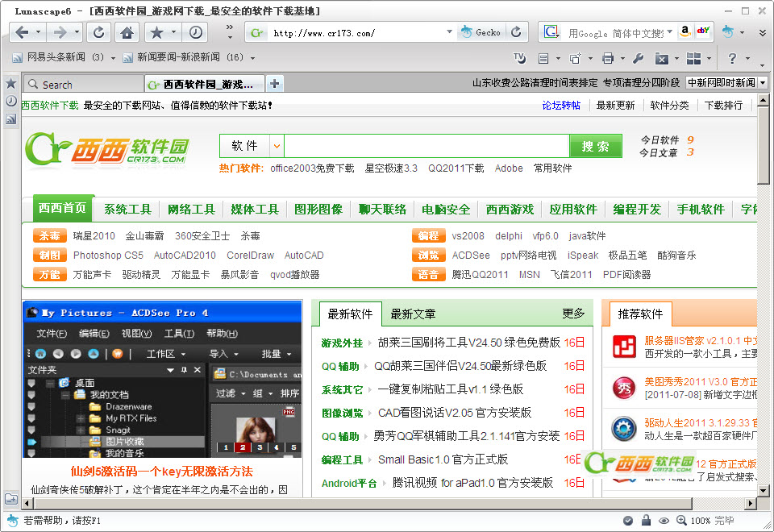Screen dimensions: 774x532
Task: Open the History clock toolbar button
Action: click(x=195, y=32)
